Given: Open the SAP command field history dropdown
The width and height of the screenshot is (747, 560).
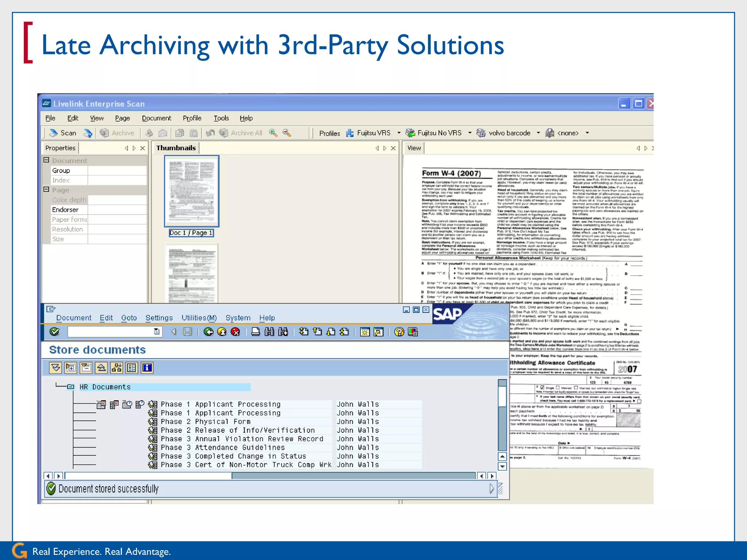Looking at the screenshot, I should pos(157,332).
